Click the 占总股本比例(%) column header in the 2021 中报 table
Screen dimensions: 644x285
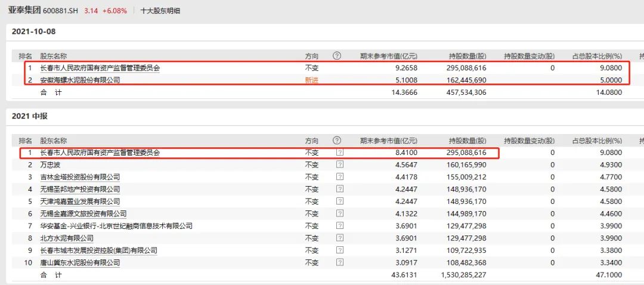597,141
